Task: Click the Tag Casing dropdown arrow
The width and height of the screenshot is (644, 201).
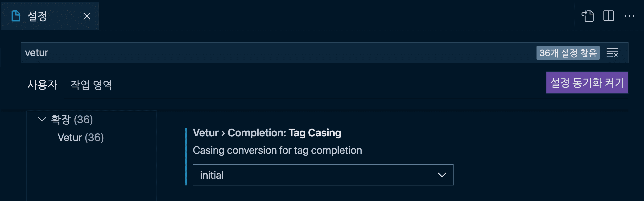Action: pyautogui.click(x=442, y=175)
